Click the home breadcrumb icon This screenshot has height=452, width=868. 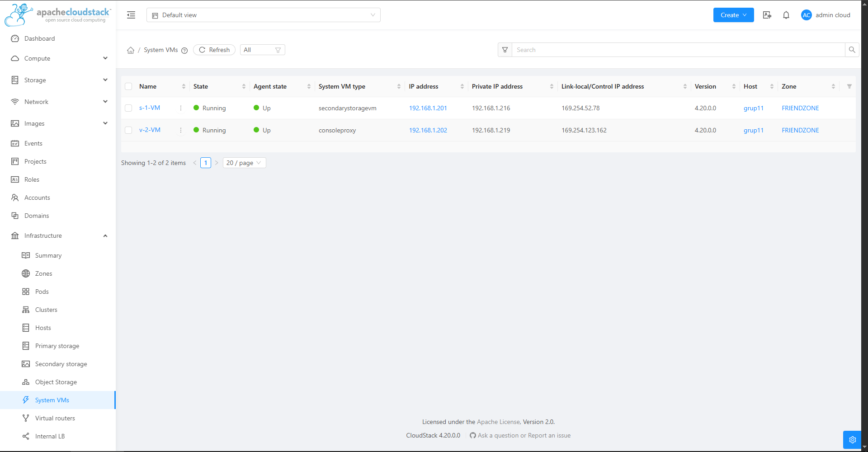(131, 50)
